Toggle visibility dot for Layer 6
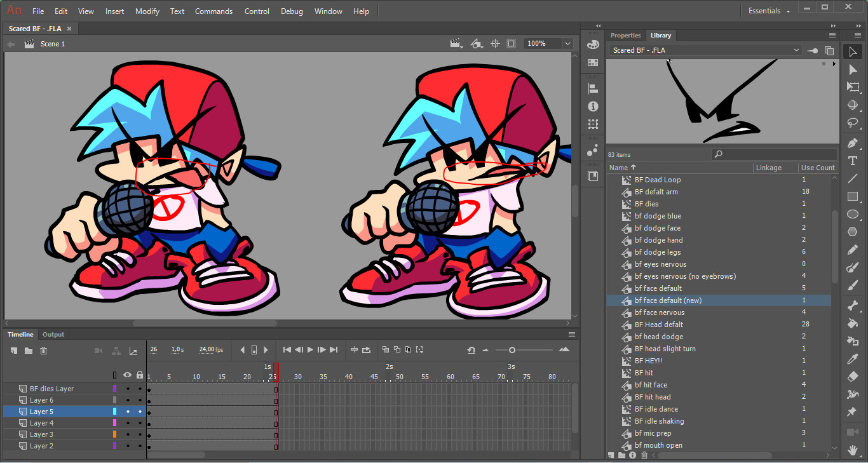The height and width of the screenshot is (463, 868). coord(128,400)
